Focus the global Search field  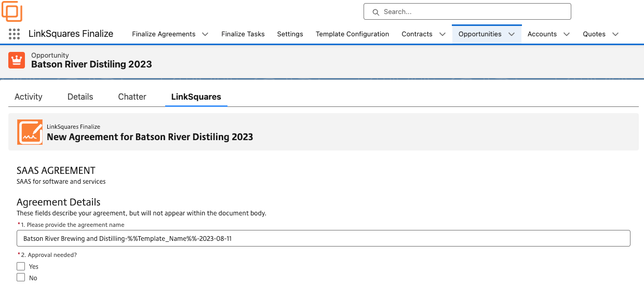tap(467, 12)
